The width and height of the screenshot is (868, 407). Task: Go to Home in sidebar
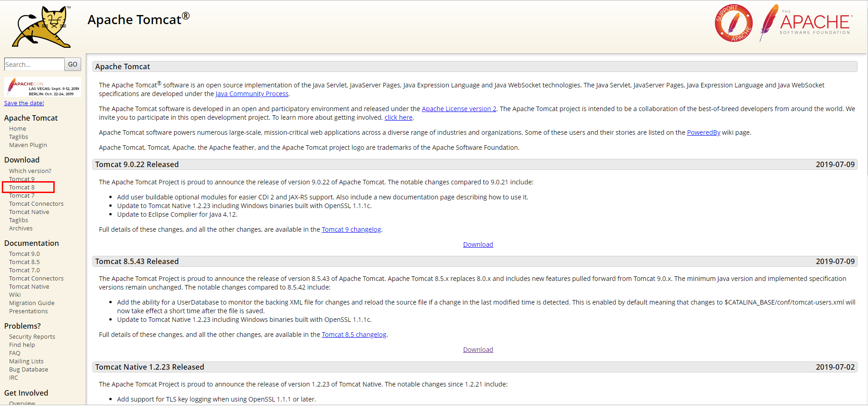point(17,129)
